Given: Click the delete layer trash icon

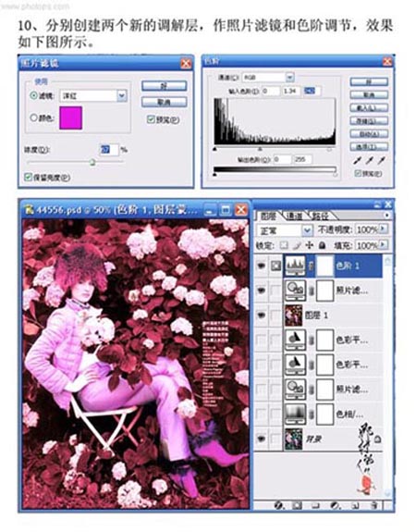Looking at the screenshot, I should click(374, 505).
